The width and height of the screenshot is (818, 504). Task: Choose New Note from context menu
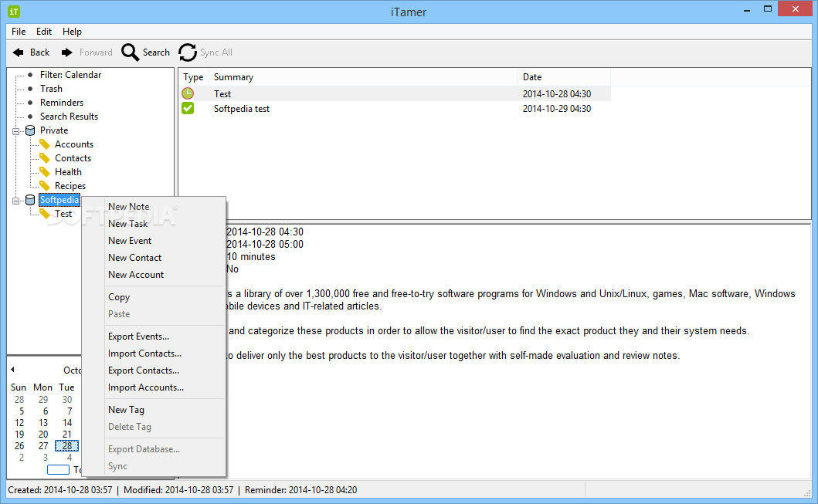coord(129,206)
